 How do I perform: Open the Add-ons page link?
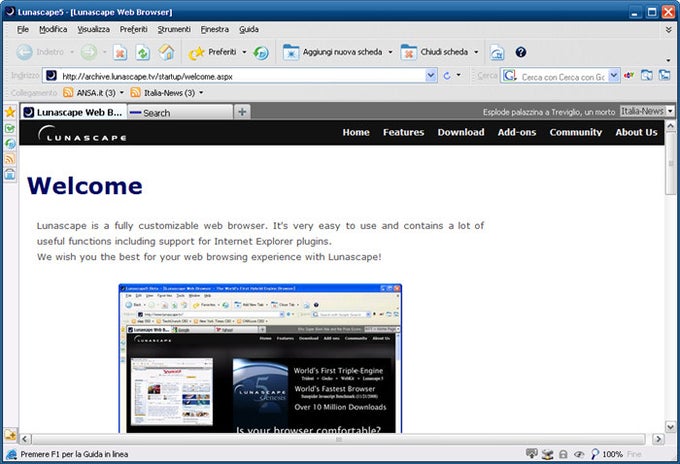point(517,132)
